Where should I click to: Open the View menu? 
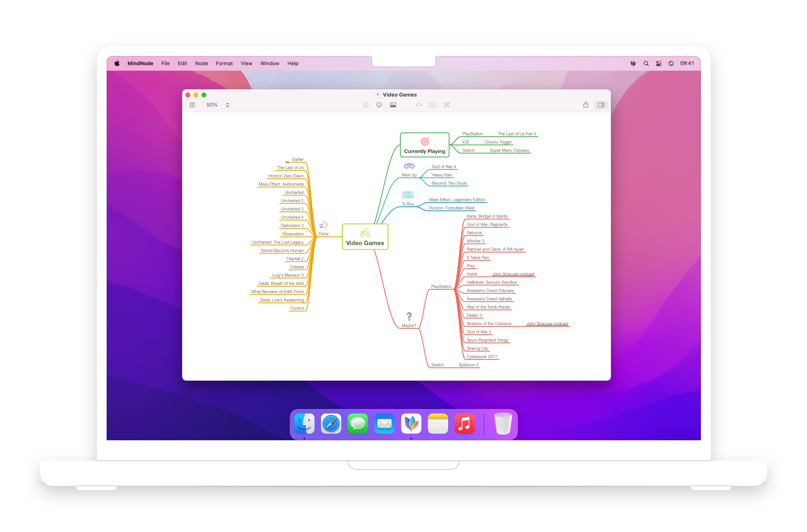click(246, 63)
